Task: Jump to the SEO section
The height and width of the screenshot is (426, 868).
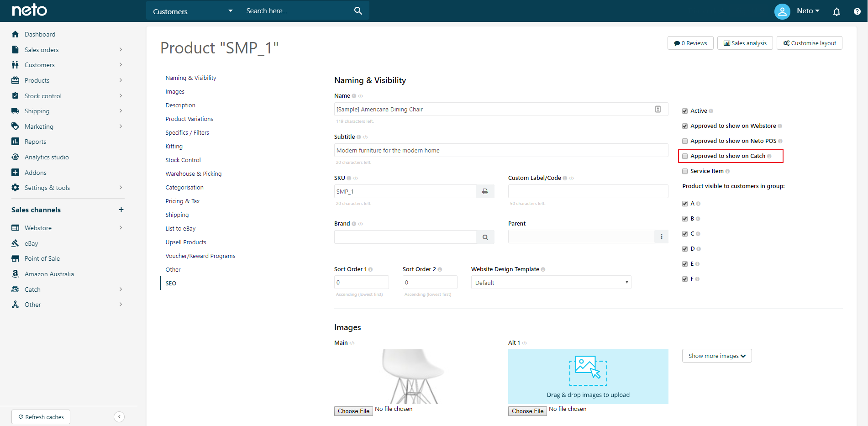Action: coord(171,284)
